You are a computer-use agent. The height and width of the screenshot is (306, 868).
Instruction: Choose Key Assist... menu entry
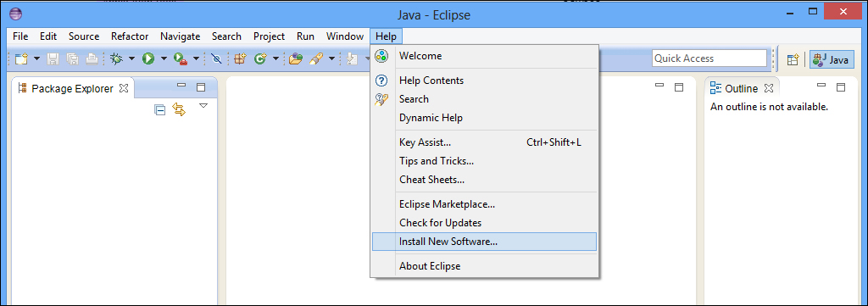coord(484,142)
